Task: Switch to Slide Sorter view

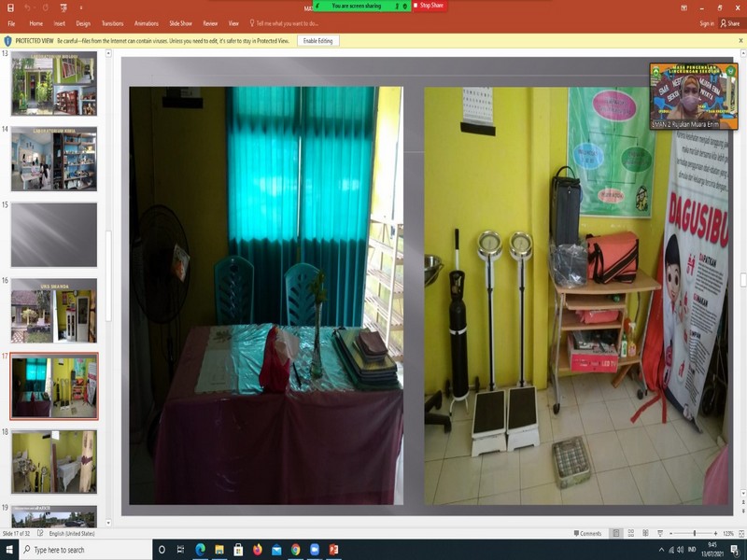Action: pyautogui.click(x=631, y=533)
